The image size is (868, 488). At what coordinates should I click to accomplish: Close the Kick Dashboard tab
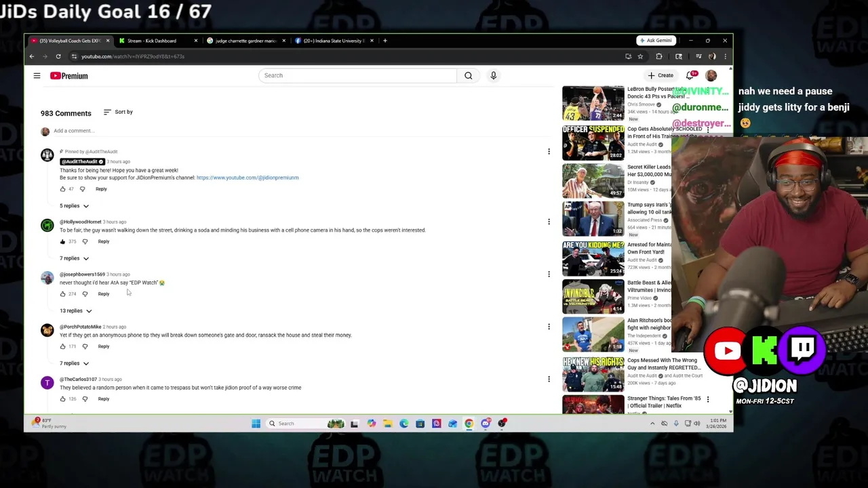click(x=196, y=41)
